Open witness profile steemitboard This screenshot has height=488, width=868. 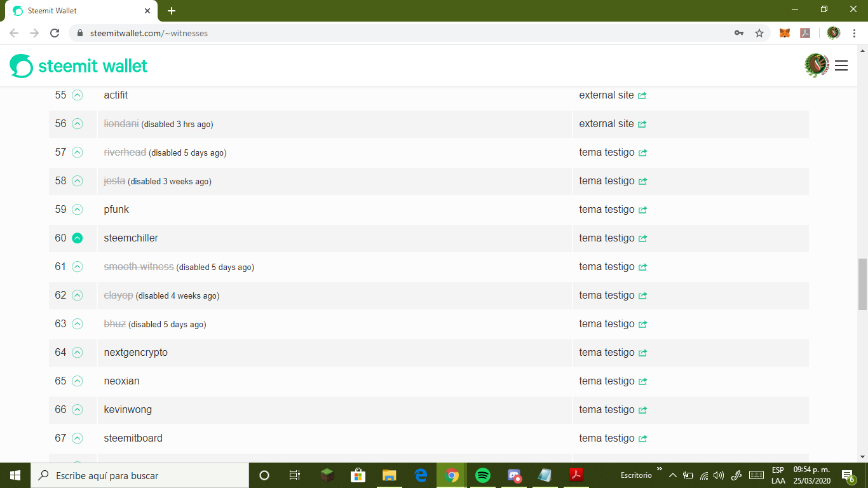click(133, 438)
